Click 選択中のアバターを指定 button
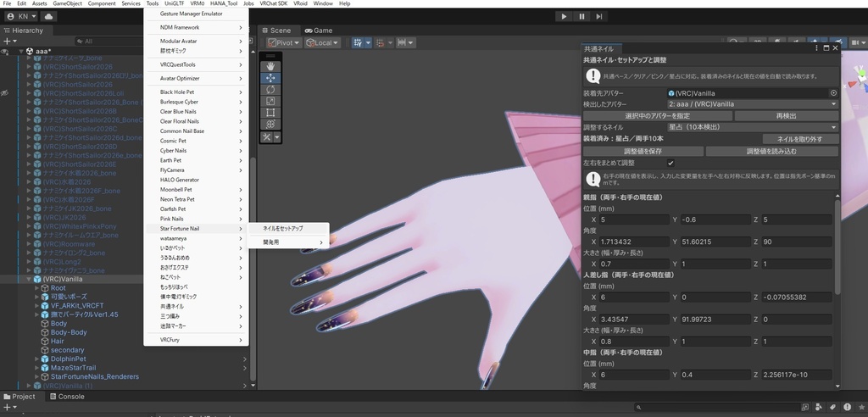868x417 pixels. point(658,116)
